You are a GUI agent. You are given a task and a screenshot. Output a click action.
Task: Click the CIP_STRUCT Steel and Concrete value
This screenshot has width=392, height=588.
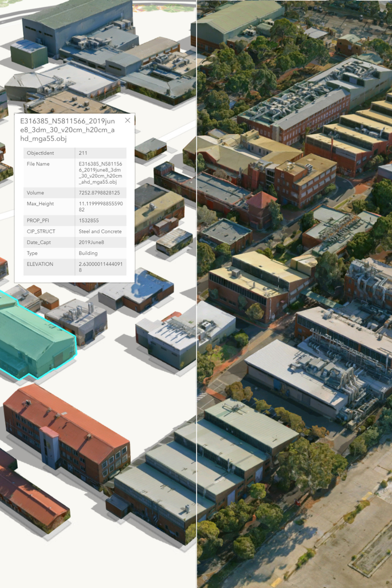pyautogui.click(x=100, y=231)
